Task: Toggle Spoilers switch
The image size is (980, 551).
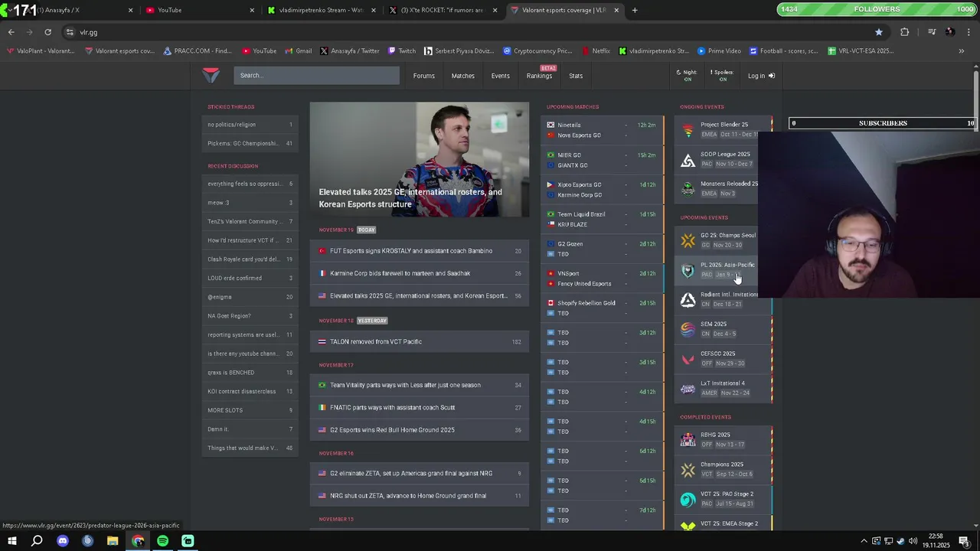Action: point(722,75)
